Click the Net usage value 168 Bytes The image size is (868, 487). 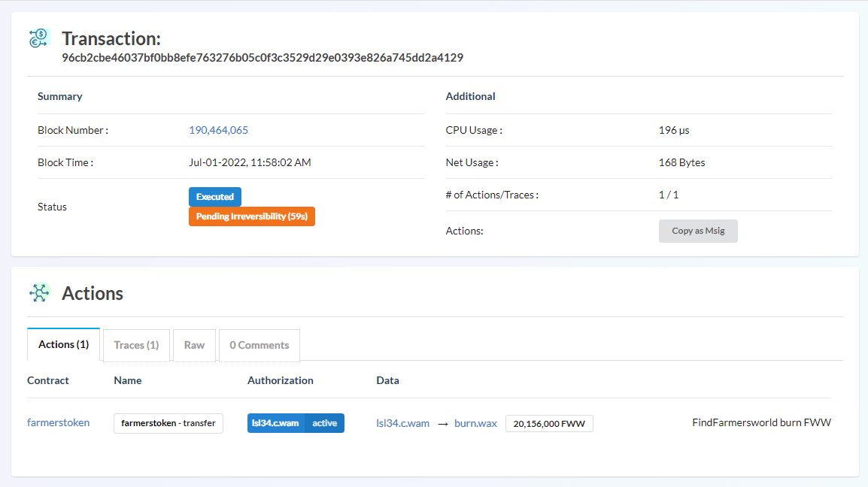(681, 162)
